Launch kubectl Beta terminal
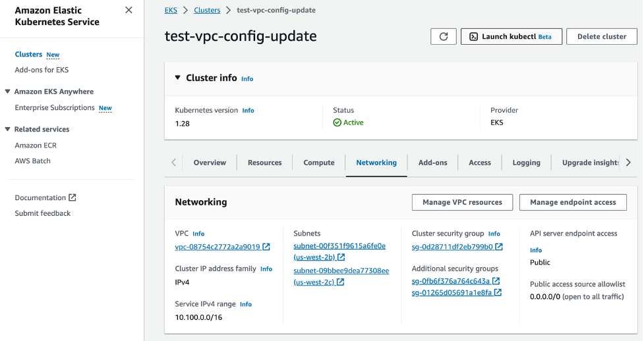This screenshot has width=644, height=341. (x=511, y=37)
